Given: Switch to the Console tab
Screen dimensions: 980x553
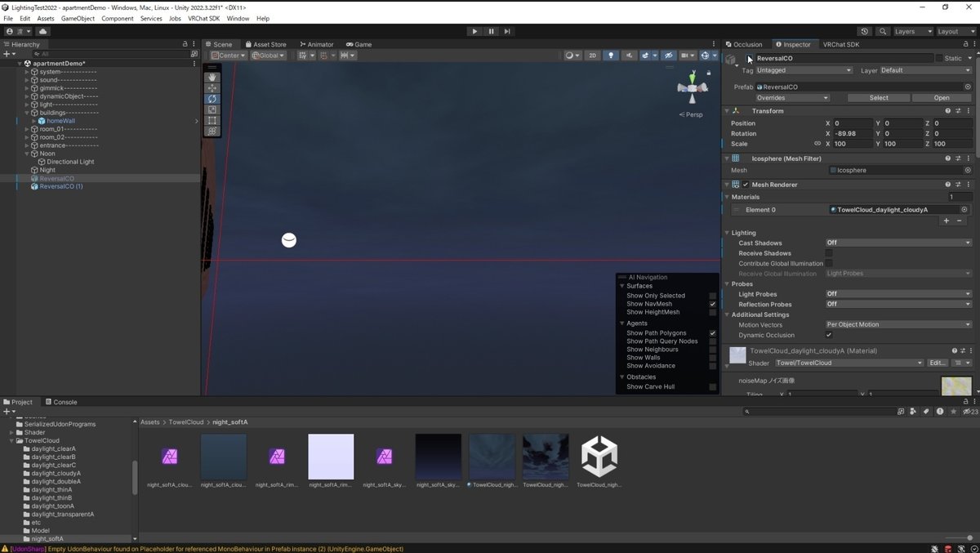Looking at the screenshot, I should click(61, 402).
